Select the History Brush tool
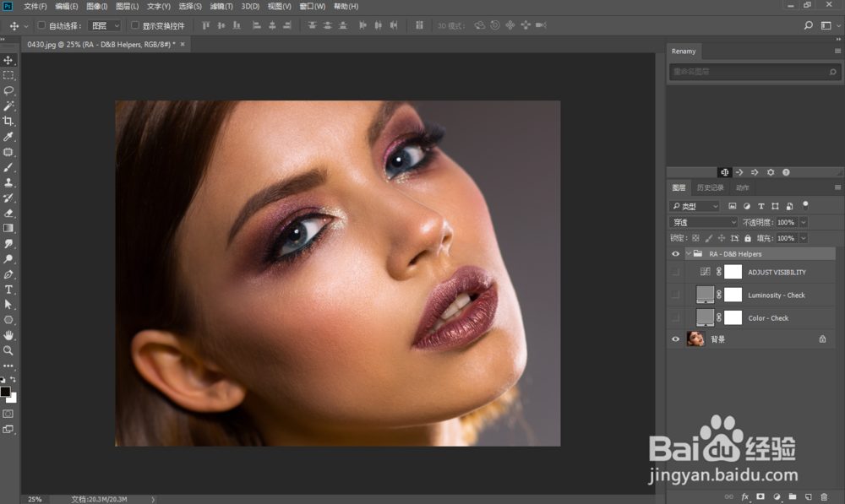 (x=8, y=198)
